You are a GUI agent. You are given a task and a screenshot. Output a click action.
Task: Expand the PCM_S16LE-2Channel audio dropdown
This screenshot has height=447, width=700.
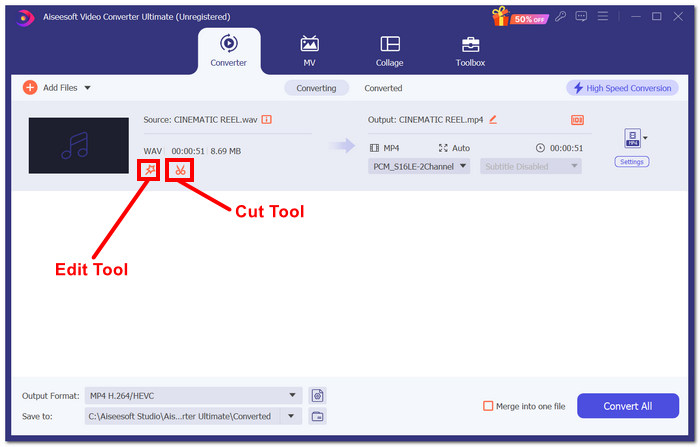coord(419,166)
